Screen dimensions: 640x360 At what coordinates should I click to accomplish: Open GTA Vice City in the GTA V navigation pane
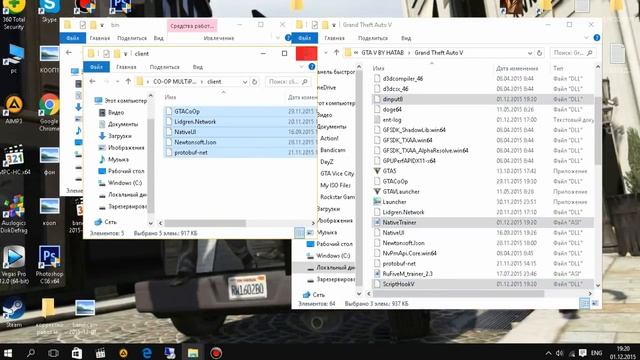[337, 173]
